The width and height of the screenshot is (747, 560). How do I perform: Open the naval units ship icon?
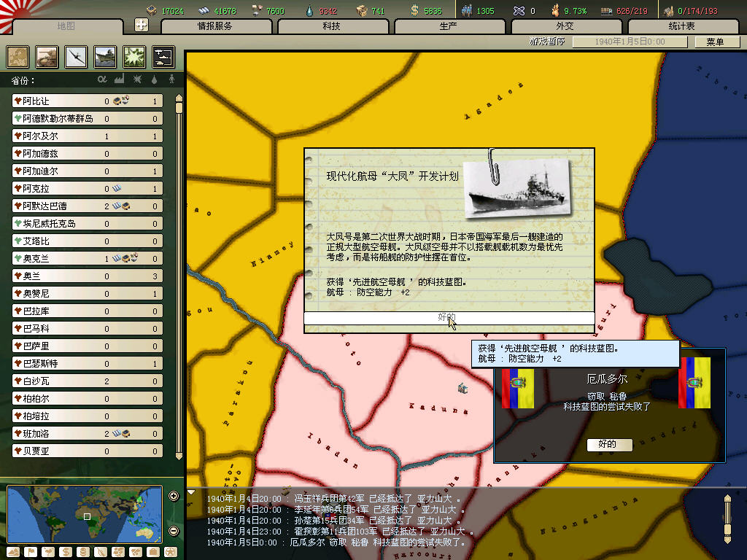point(106,57)
